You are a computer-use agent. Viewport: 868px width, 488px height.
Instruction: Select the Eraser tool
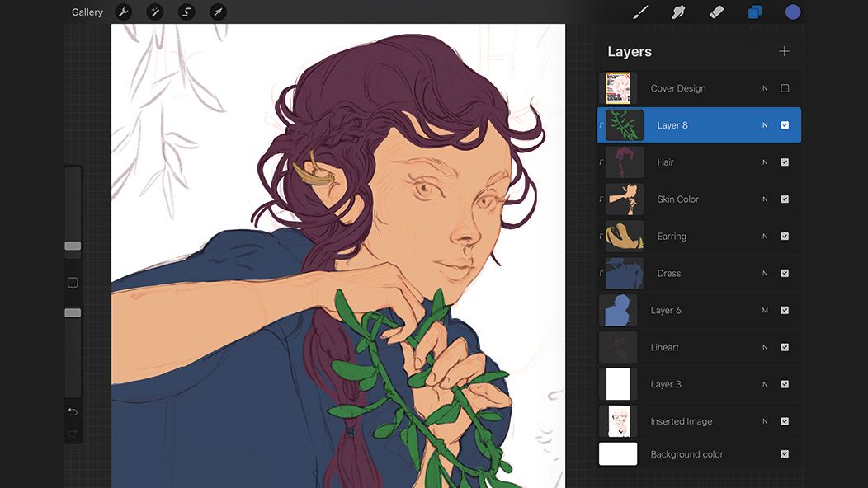(x=715, y=12)
